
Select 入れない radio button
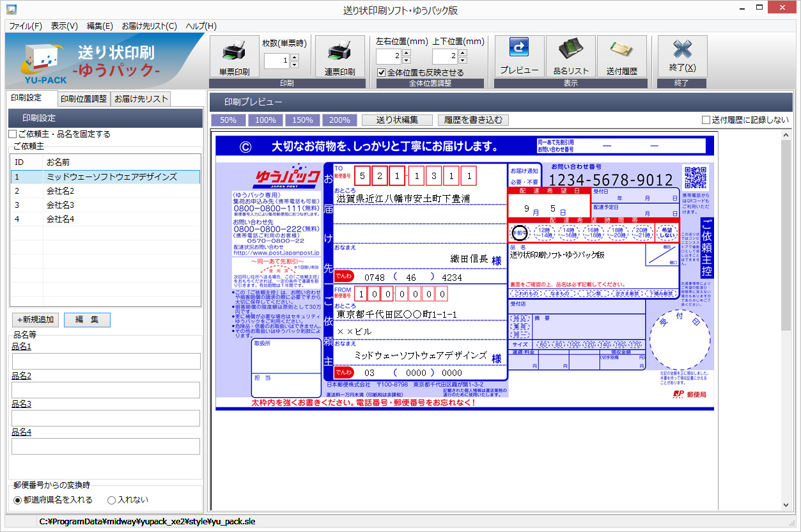tap(111, 500)
